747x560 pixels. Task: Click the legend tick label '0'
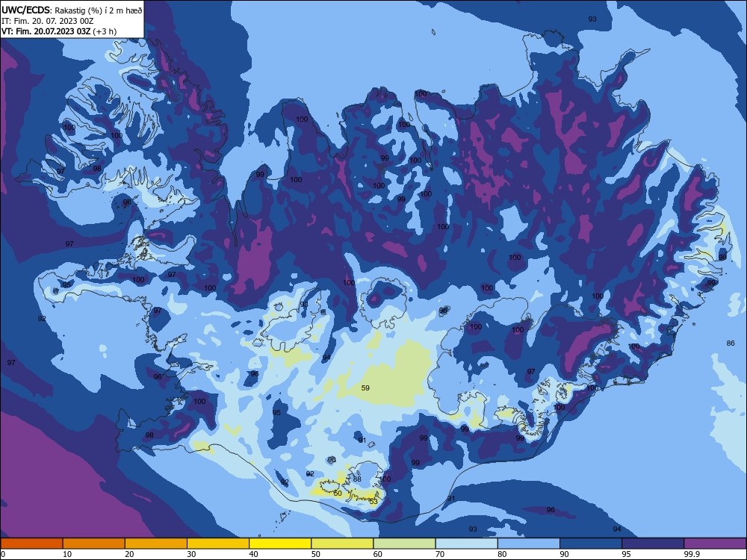(x=3, y=554)
